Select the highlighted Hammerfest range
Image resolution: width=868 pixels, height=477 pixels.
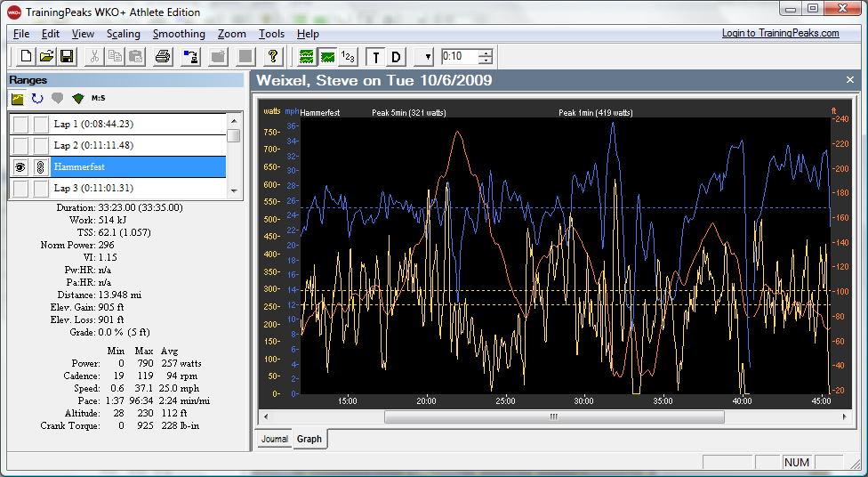[x=138, y=166]
